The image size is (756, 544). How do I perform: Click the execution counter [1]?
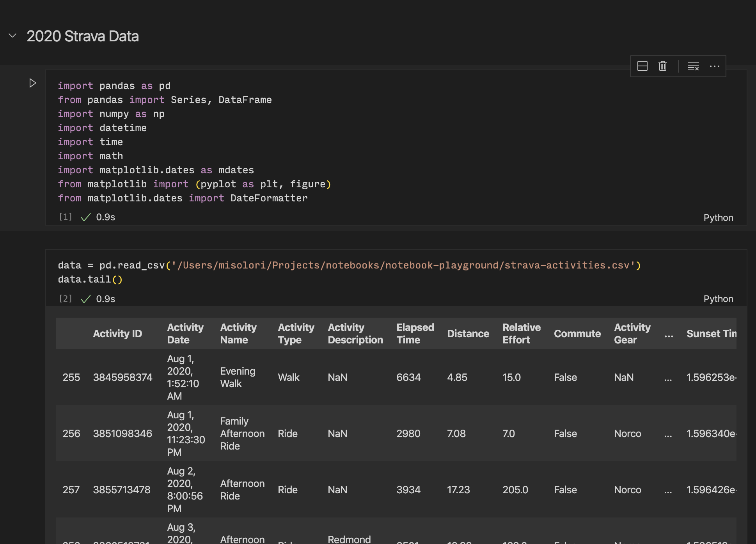(x=65, y=217)
